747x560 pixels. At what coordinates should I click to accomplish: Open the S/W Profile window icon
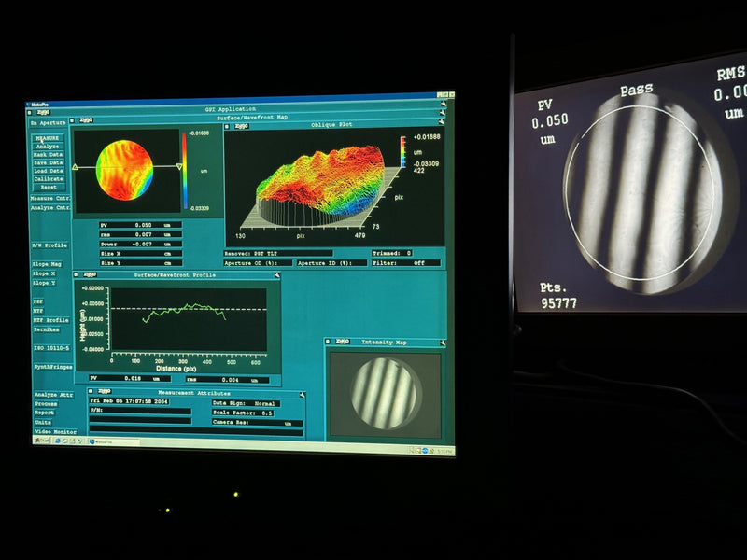49,245
